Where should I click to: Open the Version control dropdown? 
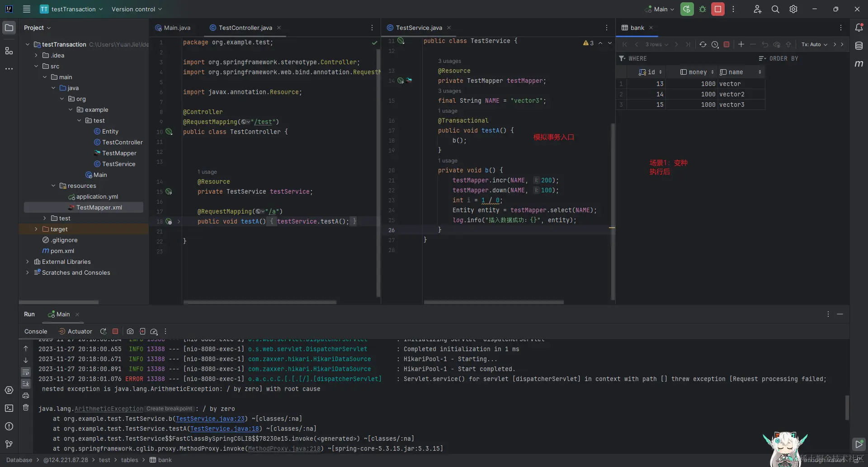point(137,9)
